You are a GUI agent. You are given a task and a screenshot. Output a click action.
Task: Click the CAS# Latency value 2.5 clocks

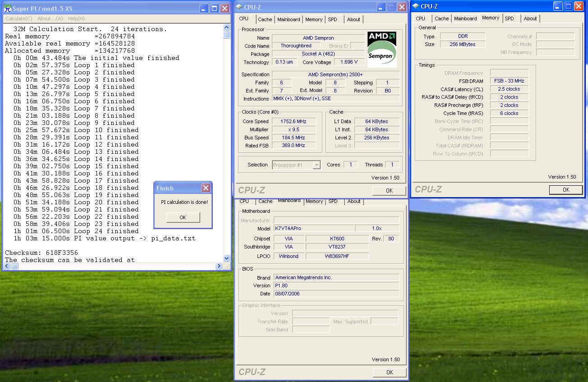(509, 89)
